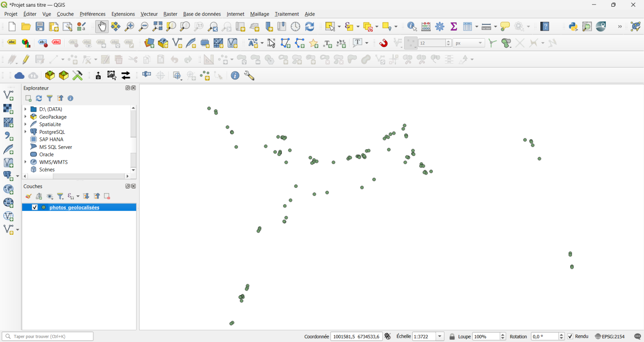
Task: Select the Zoom In tool
Action: (130, 26)
